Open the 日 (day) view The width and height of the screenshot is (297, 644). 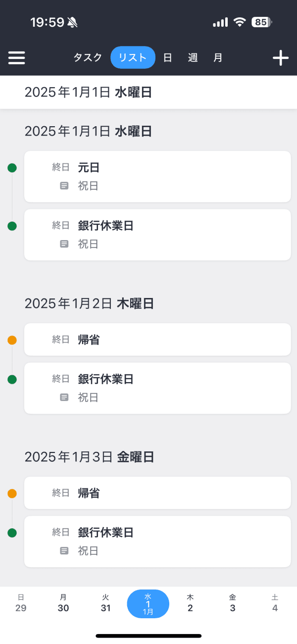[167, 57]
